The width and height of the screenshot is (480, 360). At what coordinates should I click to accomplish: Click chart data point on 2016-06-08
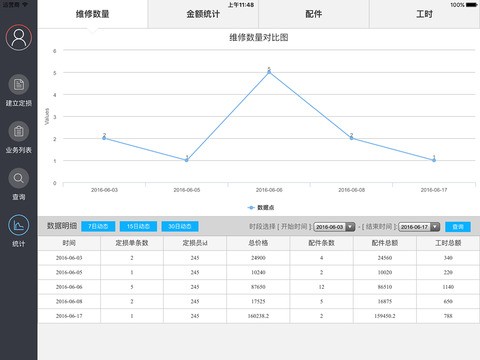tap(351, 138)
